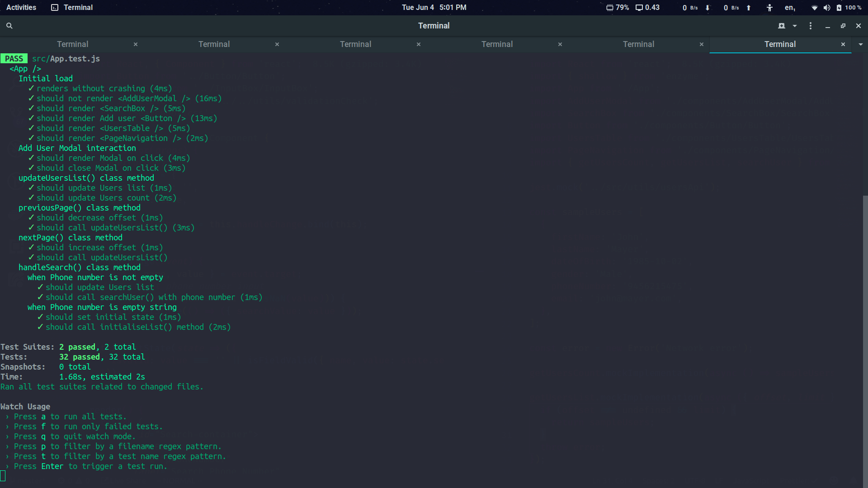Switch to the third Terminal tab
Image resolution: width=868 pixels, height=488 pixels.
[355, 44]
